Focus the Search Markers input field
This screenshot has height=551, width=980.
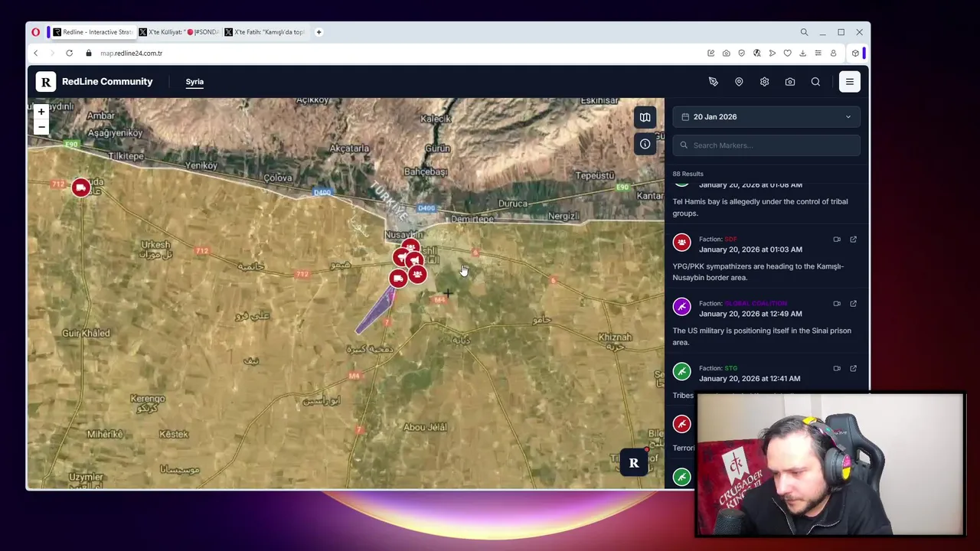pos(766,145)
